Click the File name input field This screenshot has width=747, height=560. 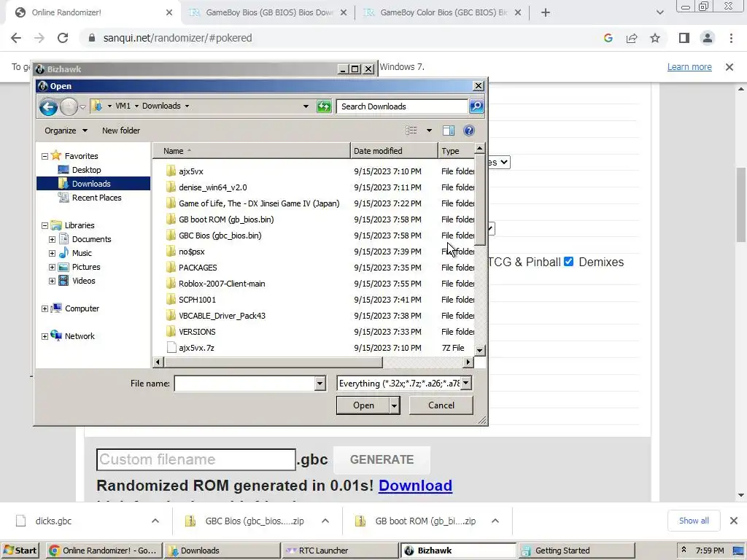(x=244, y=384)
